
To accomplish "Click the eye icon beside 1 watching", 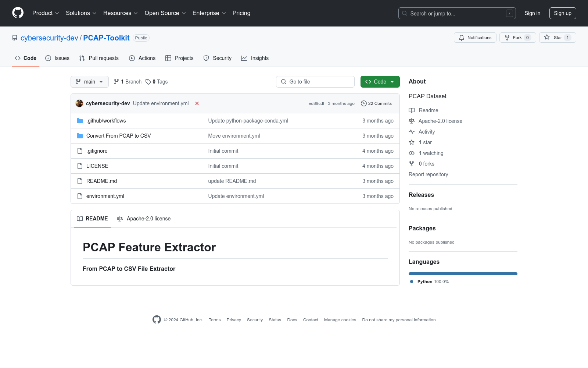I will (412, 153).
